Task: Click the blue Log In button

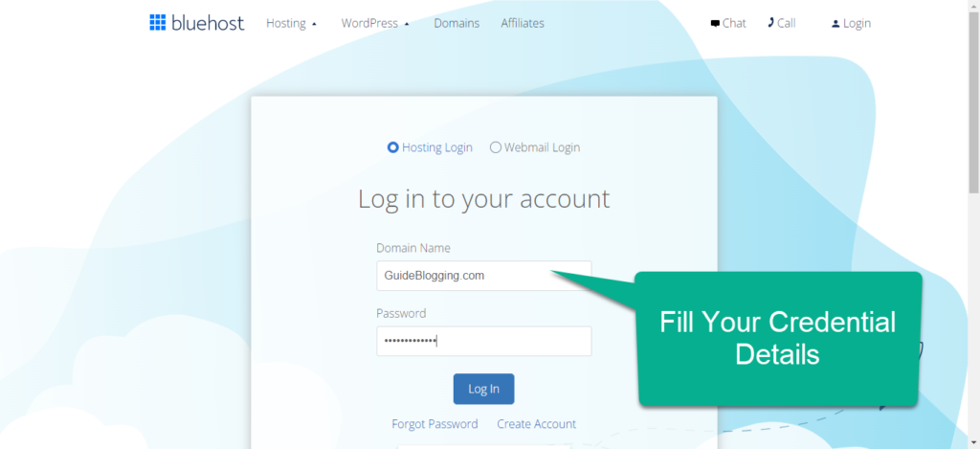Action: [x=483, y=389]
